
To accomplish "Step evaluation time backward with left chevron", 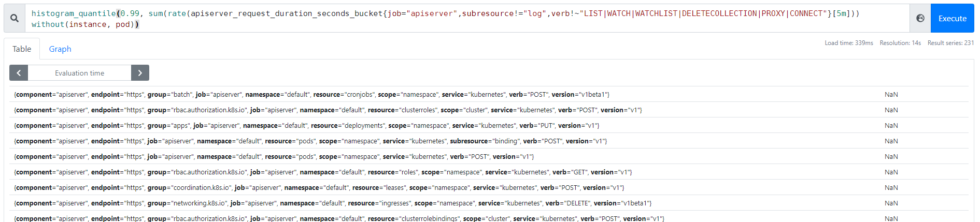I will 19,73.
